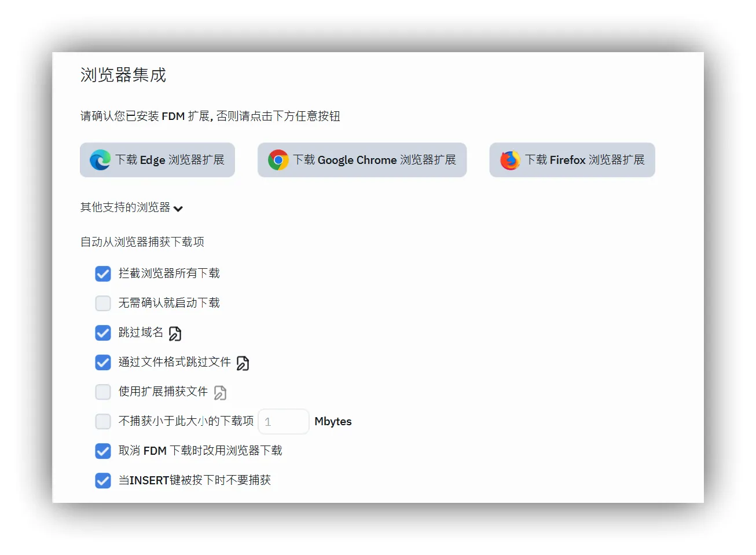The image size is (756, 555).
Task: Click the Google Chrome logo icon
Action: pyautogui.click(x=278, y=160)
